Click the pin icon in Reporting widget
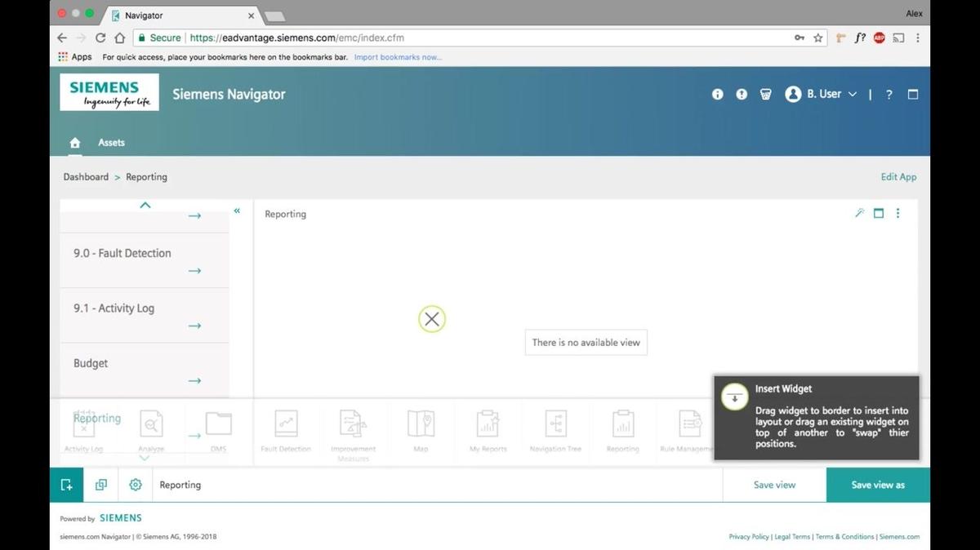Image resolution: width=980 pixels, height=550 pixels. (859, 213)
